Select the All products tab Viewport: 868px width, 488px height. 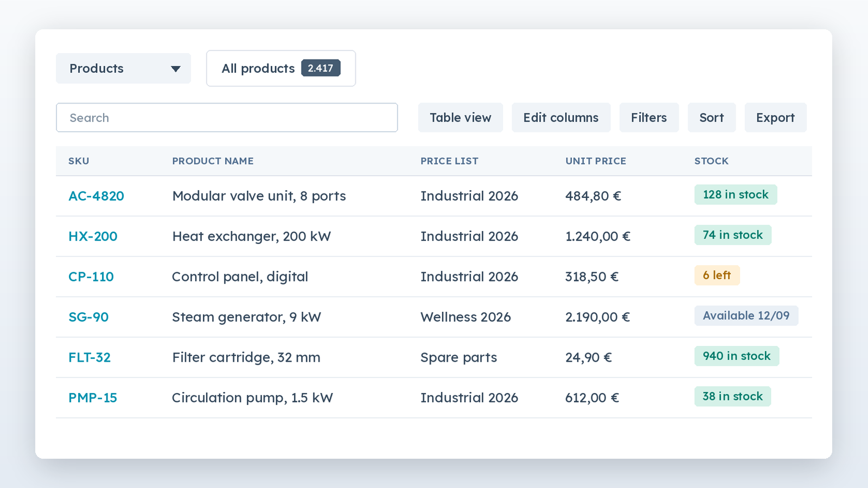pyautogui.click(x=281, y=68)
